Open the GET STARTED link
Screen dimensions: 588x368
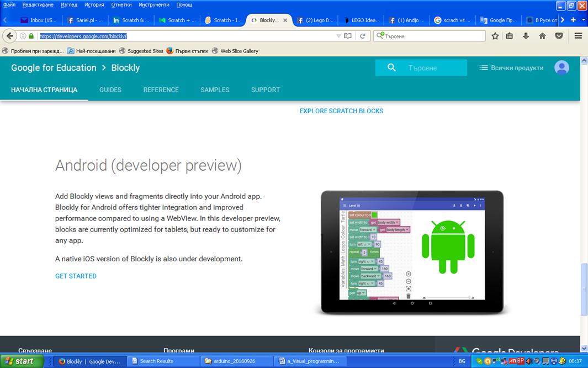76,276
